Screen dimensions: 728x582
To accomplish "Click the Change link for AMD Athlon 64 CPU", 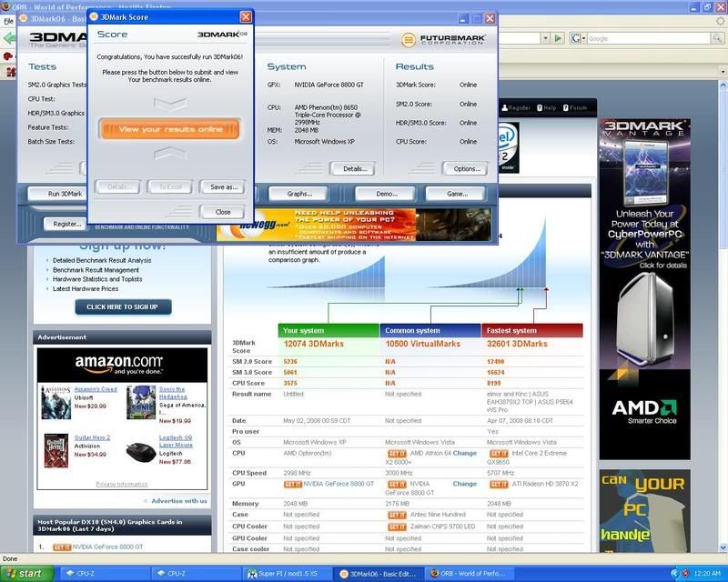I will (464, 453).
